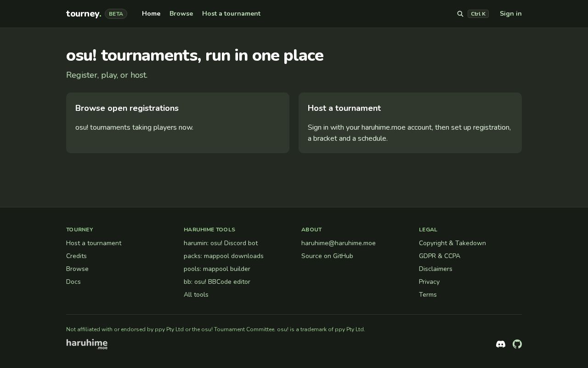This screenshot has height=368, width=588.
Task: Open Host a tournament in top navigation
Action: pyautogui.click(x=231, y=14)
